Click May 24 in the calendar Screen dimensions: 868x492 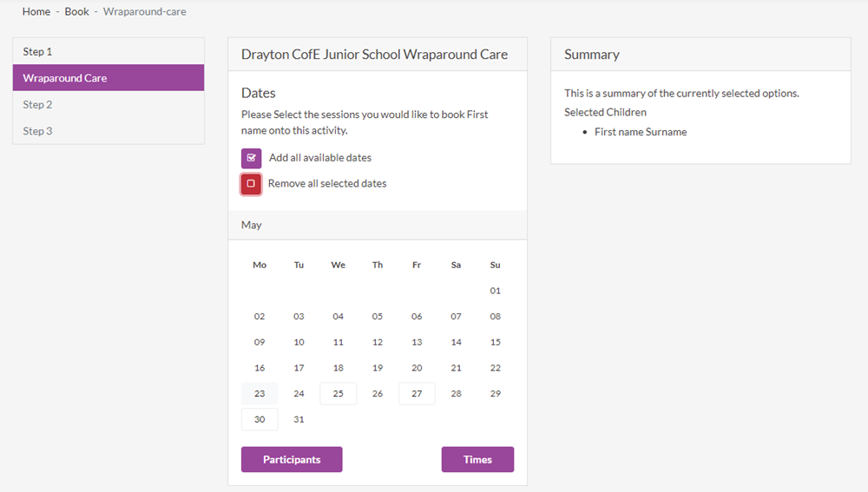click(x=299, y=393)
